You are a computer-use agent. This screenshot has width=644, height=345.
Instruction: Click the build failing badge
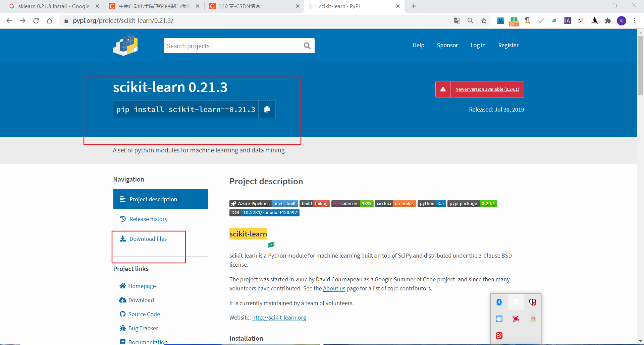[x=315, y=204]
